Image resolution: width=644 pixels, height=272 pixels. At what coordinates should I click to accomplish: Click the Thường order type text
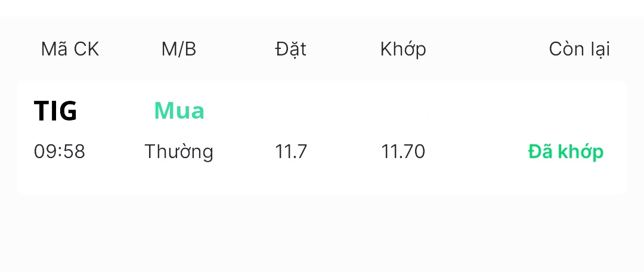[x=179, y=152]
